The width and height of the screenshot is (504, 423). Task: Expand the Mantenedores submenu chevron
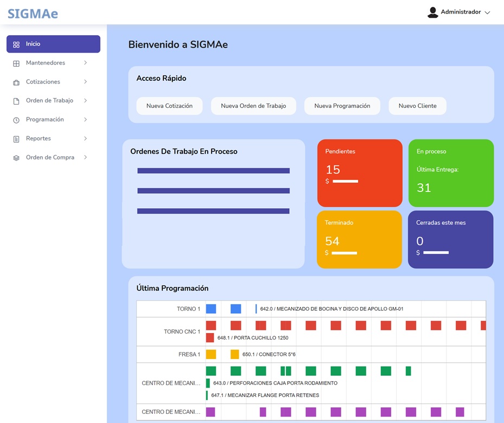tap(85, 63)
